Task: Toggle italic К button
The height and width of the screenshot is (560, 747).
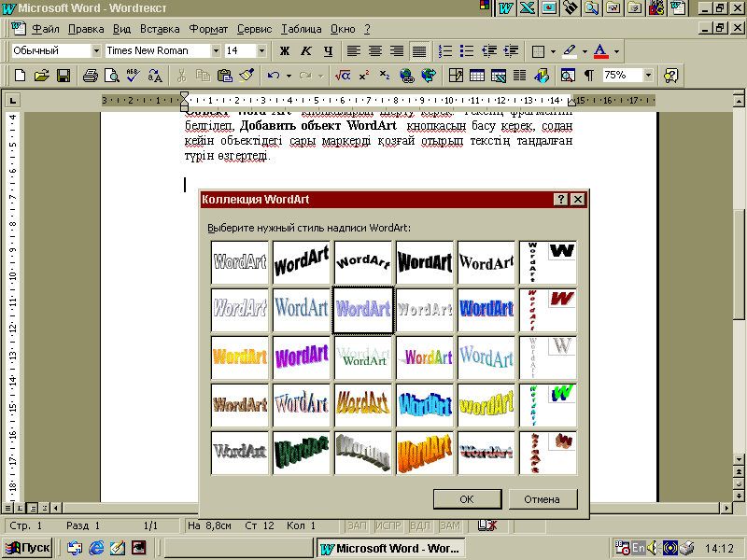Action: (306, 50)
